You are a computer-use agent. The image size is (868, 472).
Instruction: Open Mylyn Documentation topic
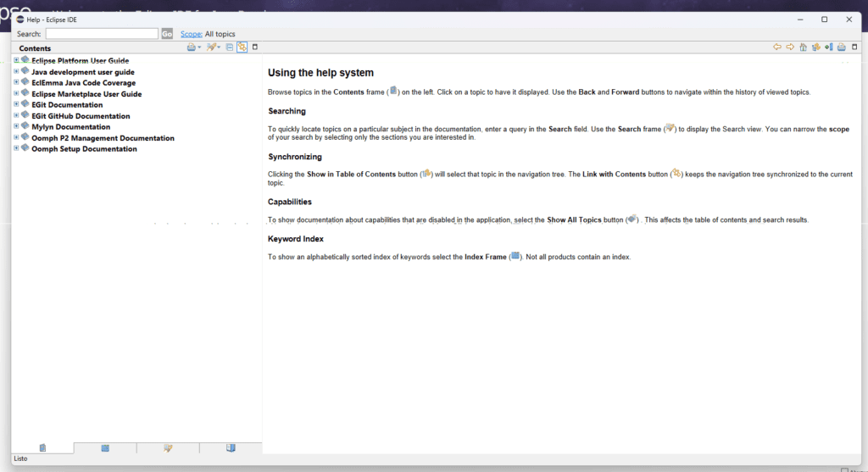71,127
